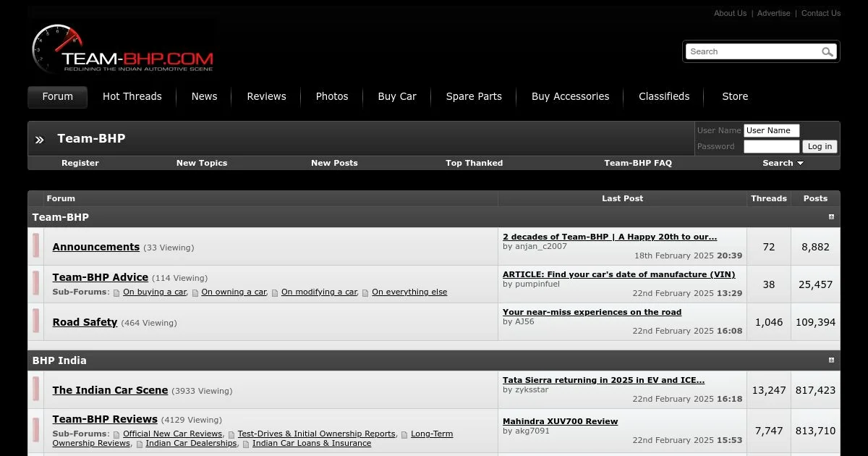Click the sub-forum icon before On buying a car
Screen dimensions: 868x456
coord(116,292)
